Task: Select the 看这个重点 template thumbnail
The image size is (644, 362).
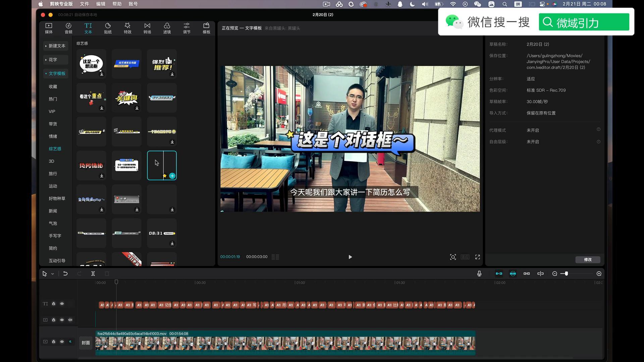Action: click(x=91, y=98)
